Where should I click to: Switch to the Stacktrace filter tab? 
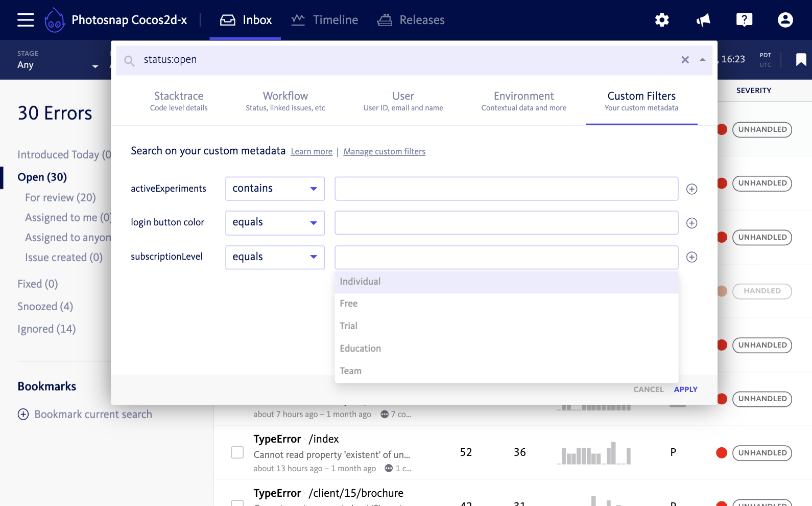[179, 101]
